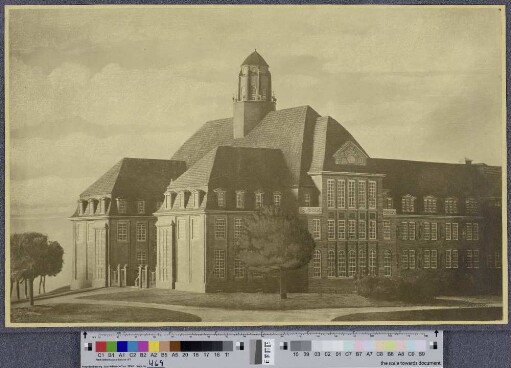511x368 pixels.
Task: Click the gray patch labeled 11
Action: (x=228, y=346)
